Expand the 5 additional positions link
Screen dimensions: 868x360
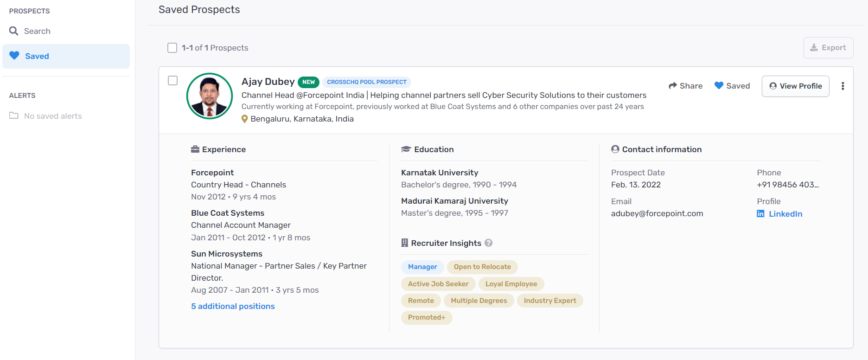(x=233, y=306)
